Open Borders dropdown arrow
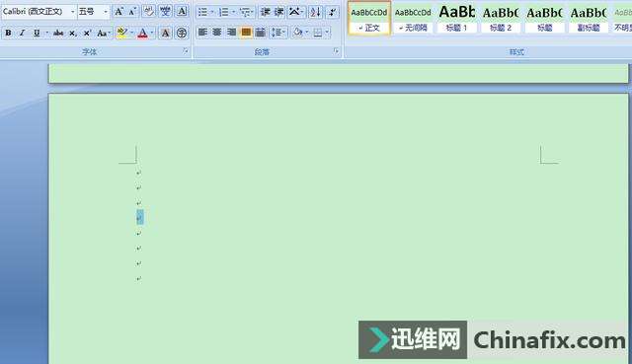The height and width of the screenshot is (364, 632). [x=327, y=33]
